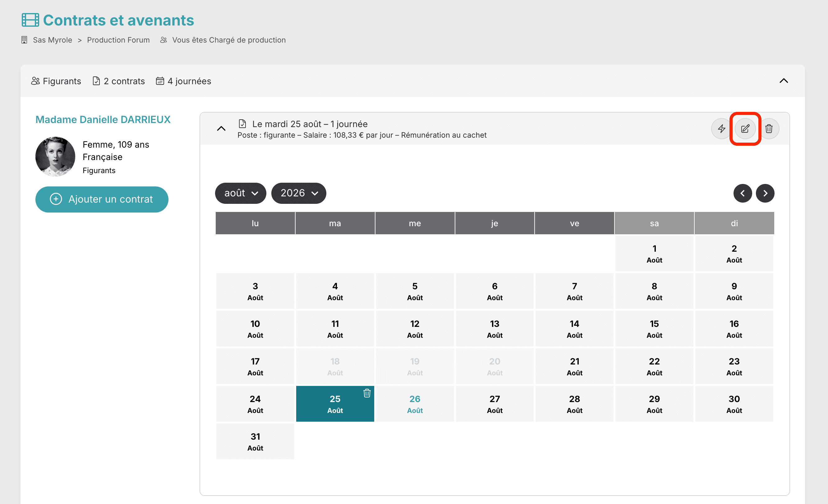Select day 24 Août in calendar
The height and width of the screenshot is (504, 828).
coord(255,404)
